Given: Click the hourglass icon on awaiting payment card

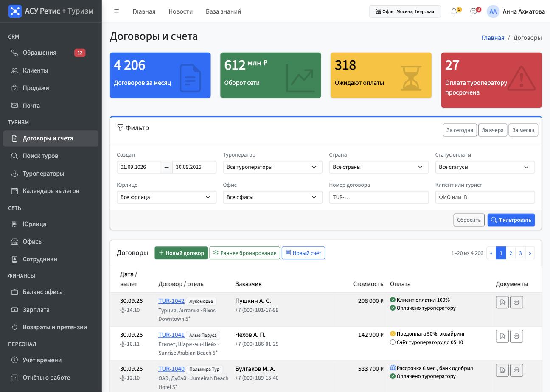Looking at the screenshot, I should tap(411, 78).
